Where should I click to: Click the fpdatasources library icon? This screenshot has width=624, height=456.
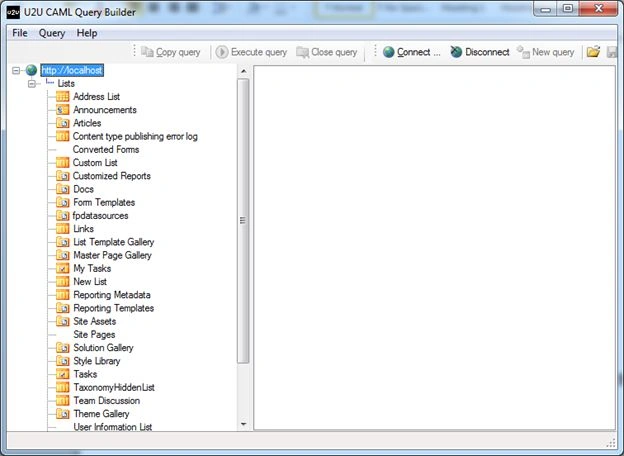coord(62,216)
